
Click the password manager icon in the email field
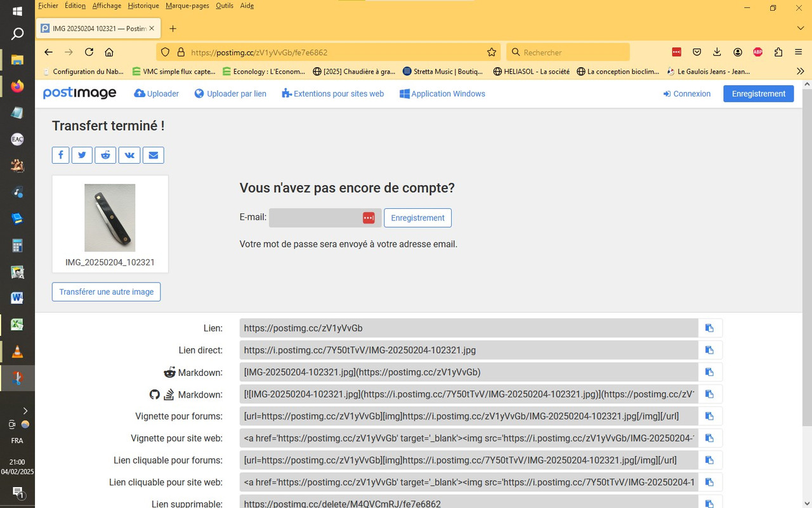coord(369,218)
